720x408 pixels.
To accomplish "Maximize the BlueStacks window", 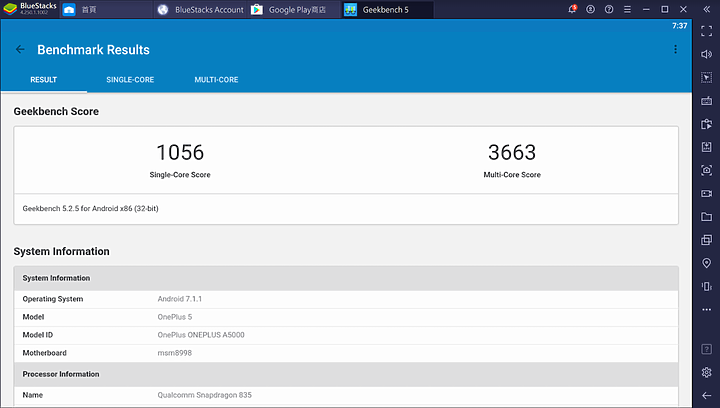I will pos(664,9).
